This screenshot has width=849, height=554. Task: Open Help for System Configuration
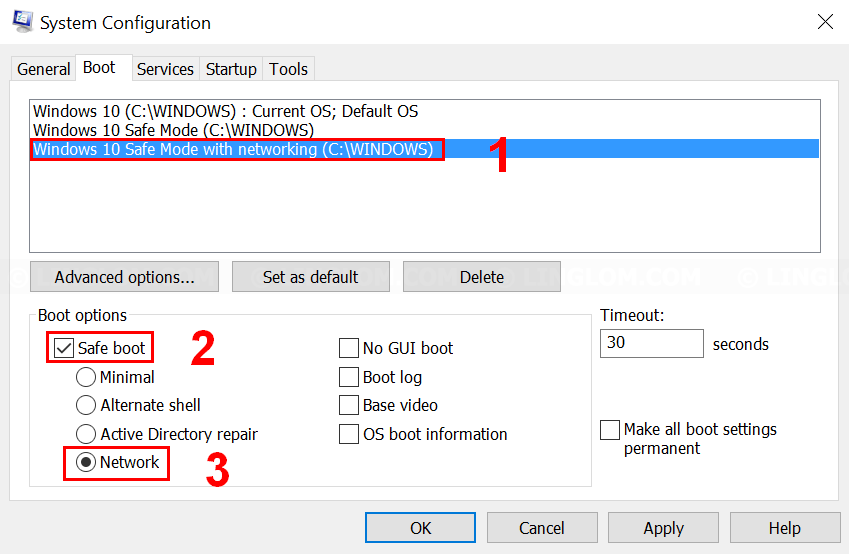pyautogui.click(x=785, y=527)
